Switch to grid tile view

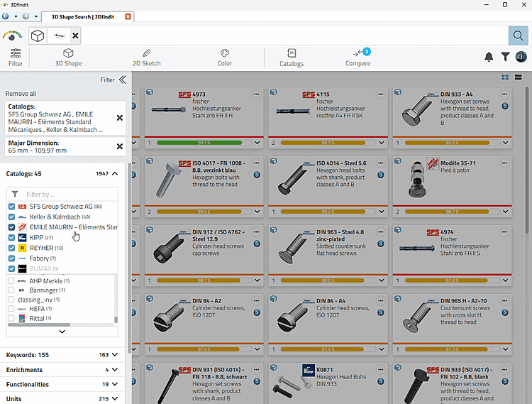tap(505, 77)
